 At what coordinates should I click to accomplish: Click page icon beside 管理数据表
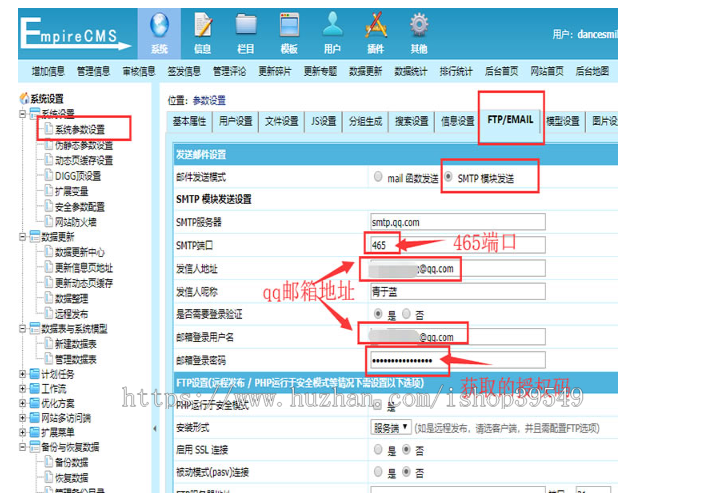tap(49, 359)
